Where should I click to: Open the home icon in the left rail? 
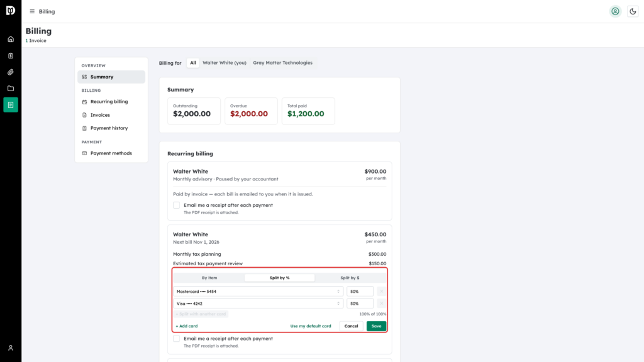(x=11, y=40)
